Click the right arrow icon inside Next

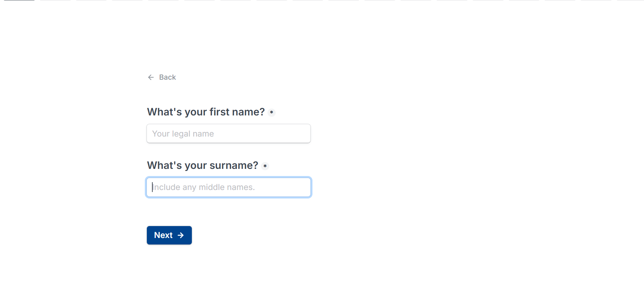tap(181, 235)
